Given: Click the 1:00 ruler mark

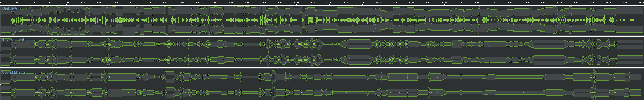Looking at the screenshot, I should coord(66,3).
